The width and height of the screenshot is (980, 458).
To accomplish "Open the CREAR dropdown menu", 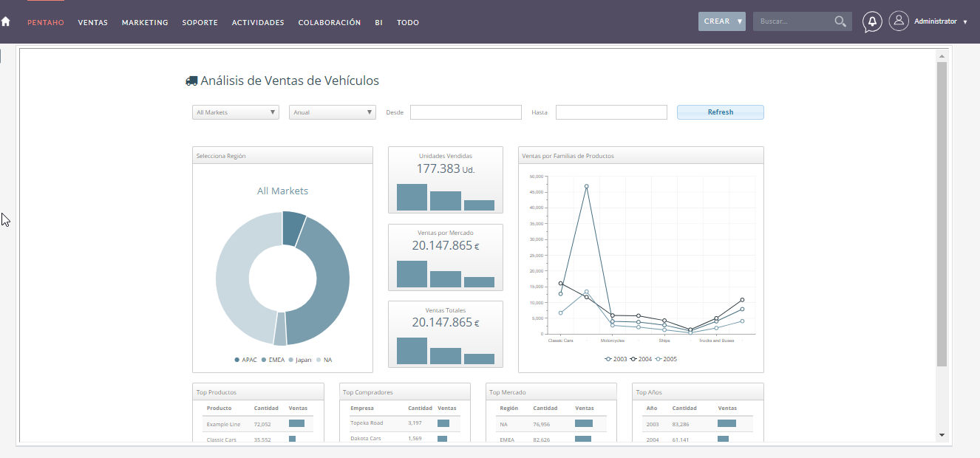I will coord(721,21).
